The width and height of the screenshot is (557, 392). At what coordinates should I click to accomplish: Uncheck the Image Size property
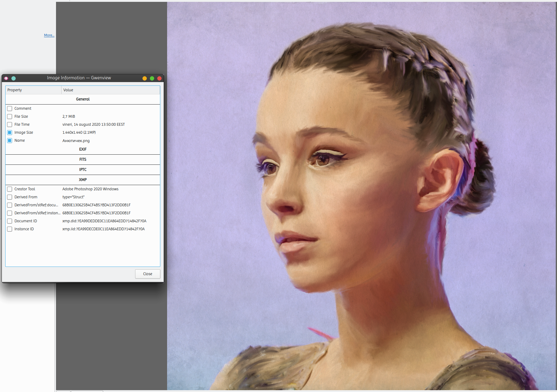point(10,133)
